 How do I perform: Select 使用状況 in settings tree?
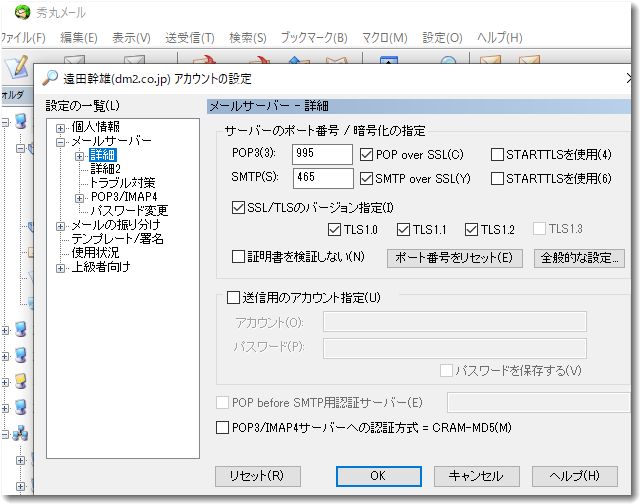(x=95, y=253)
